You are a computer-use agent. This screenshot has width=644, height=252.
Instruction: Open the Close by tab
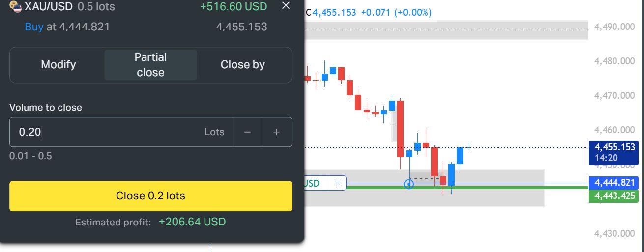tap(243, 65)
